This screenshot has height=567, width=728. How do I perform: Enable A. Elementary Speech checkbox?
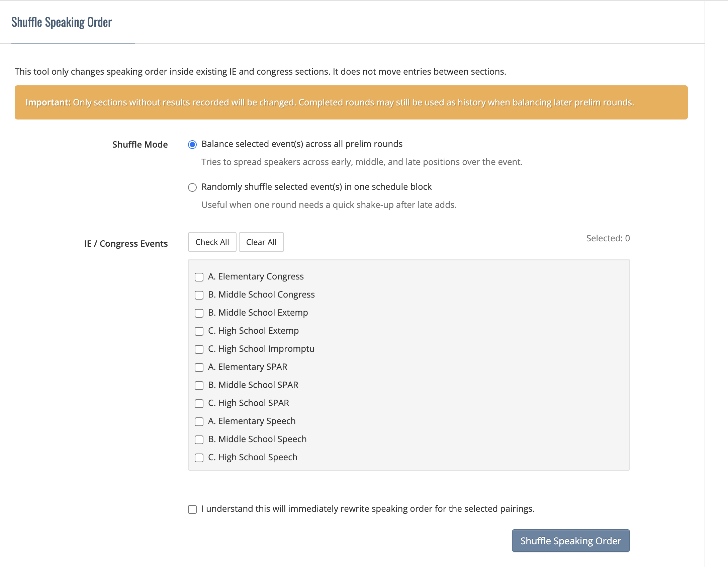(199, 422)
